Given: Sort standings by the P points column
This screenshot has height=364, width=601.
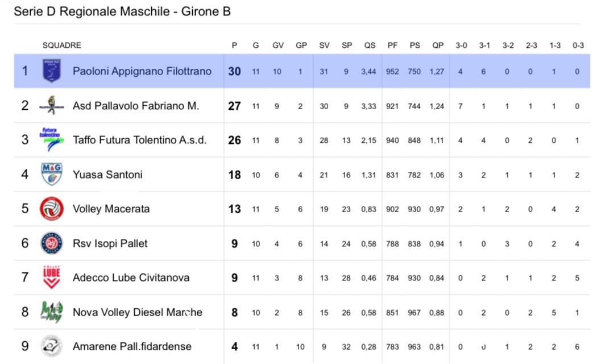Looking at the screenshot, I should pyautogui.click(x=234, y=45).
